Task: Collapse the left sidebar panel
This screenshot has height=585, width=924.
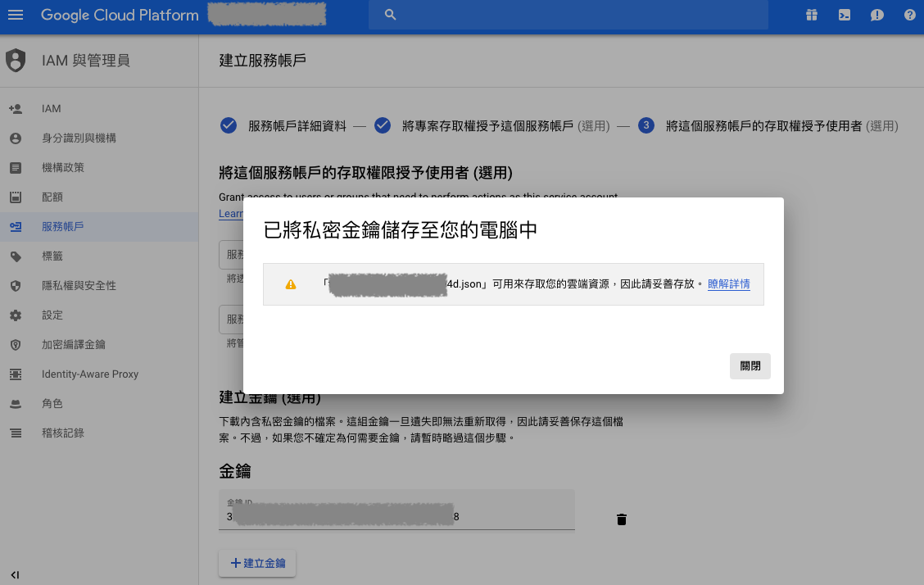Action: click(x=15, y=574)
